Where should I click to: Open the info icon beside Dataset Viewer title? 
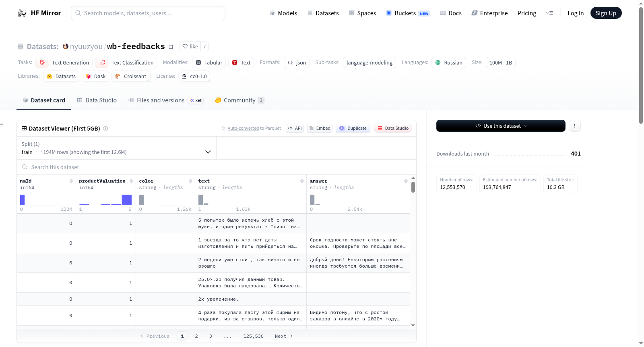tap(105, 129)
